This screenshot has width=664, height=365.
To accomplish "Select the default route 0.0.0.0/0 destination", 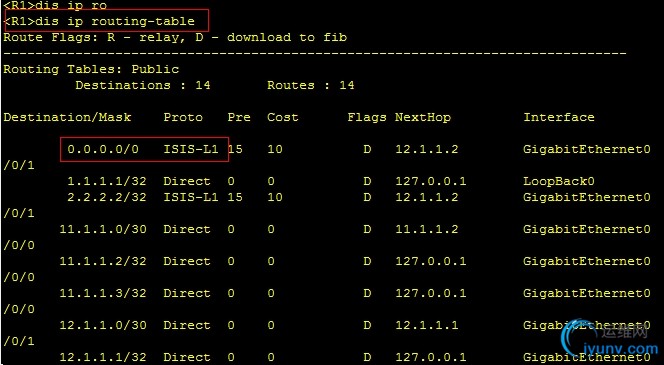I will pos(103,149).
